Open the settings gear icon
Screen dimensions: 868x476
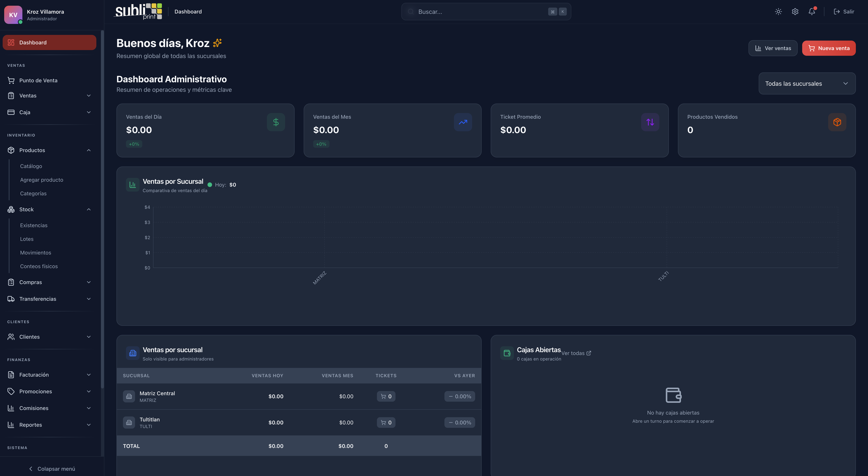click(795, 11)
